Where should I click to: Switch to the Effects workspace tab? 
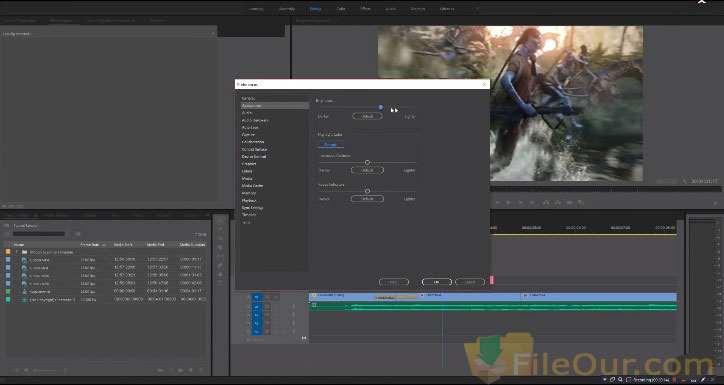[x=365, y=8]
